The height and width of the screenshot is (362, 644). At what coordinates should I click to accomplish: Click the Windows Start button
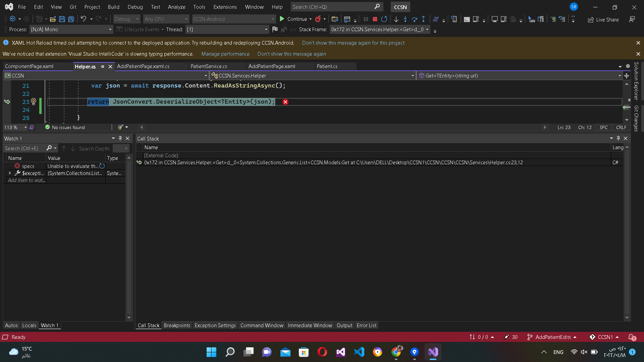[x=212, y=352]
